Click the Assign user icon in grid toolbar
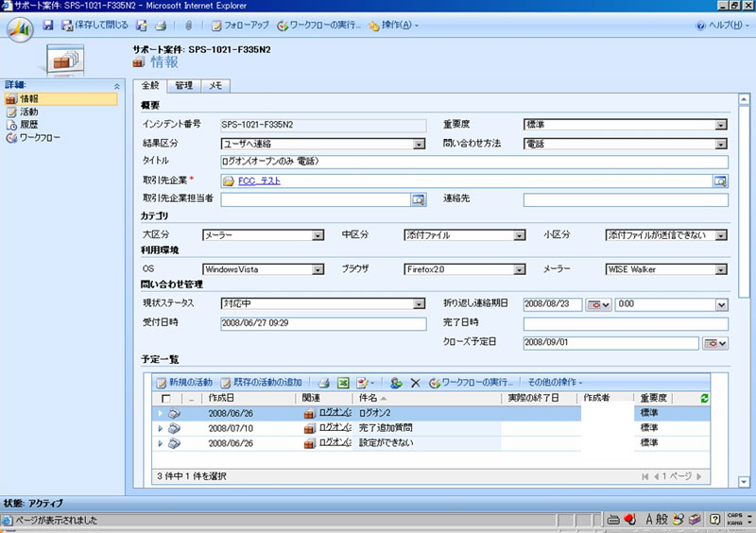 click(396, 383)
